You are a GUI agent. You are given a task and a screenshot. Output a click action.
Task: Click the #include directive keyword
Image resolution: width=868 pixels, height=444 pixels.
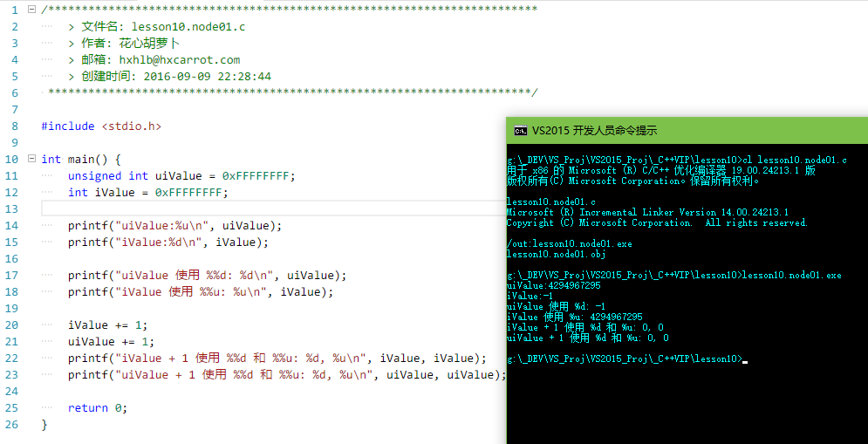[68, 126]
